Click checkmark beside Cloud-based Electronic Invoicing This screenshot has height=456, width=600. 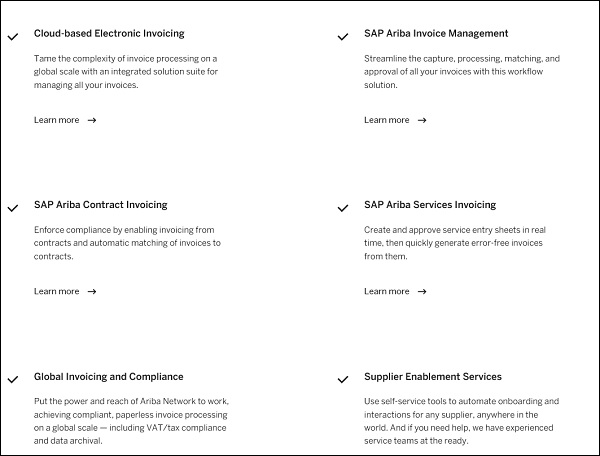[x=12, y=36]
